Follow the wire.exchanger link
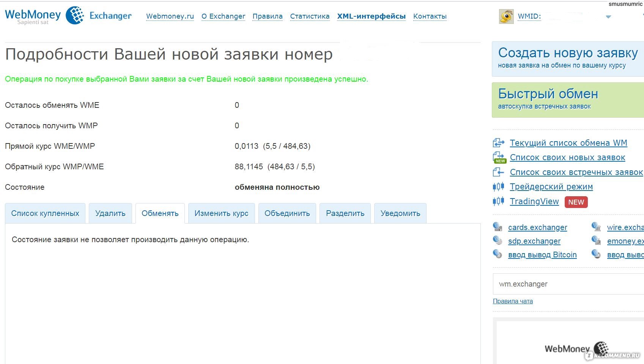Viewport: 644px width, 364px height. [x=625, y=227]
